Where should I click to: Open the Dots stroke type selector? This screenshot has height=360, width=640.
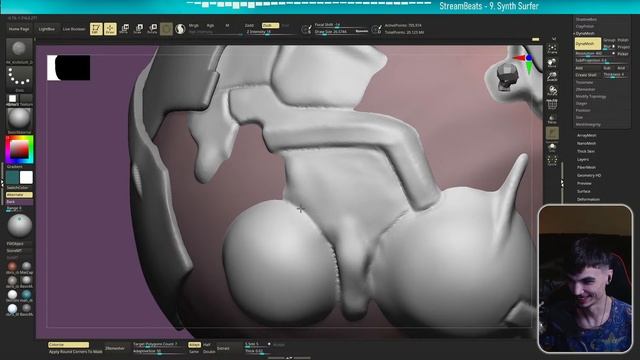tap(19, 78)
